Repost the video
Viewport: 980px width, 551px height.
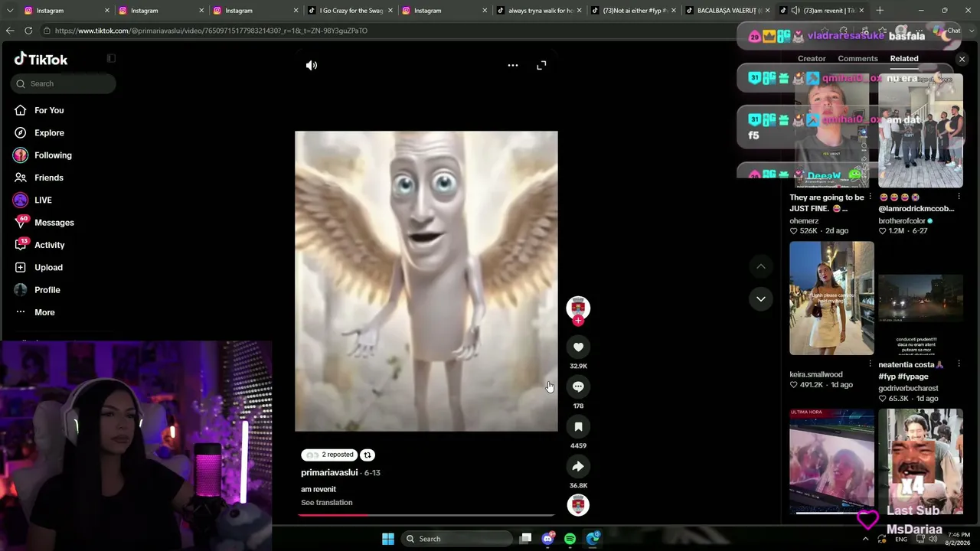point(367,455)
